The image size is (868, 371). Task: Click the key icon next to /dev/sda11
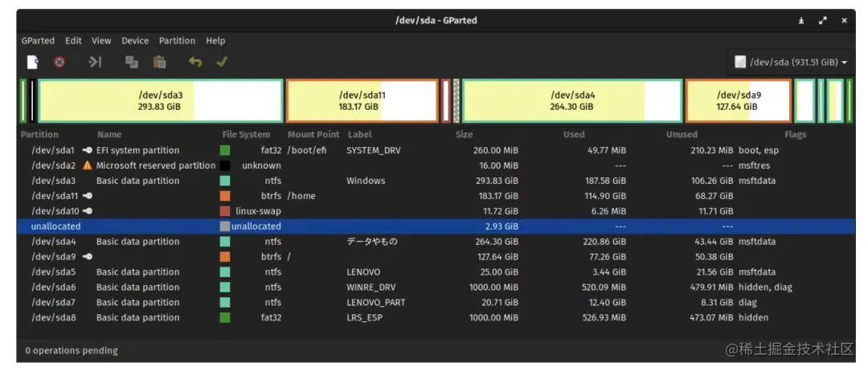tap(88, 196)
